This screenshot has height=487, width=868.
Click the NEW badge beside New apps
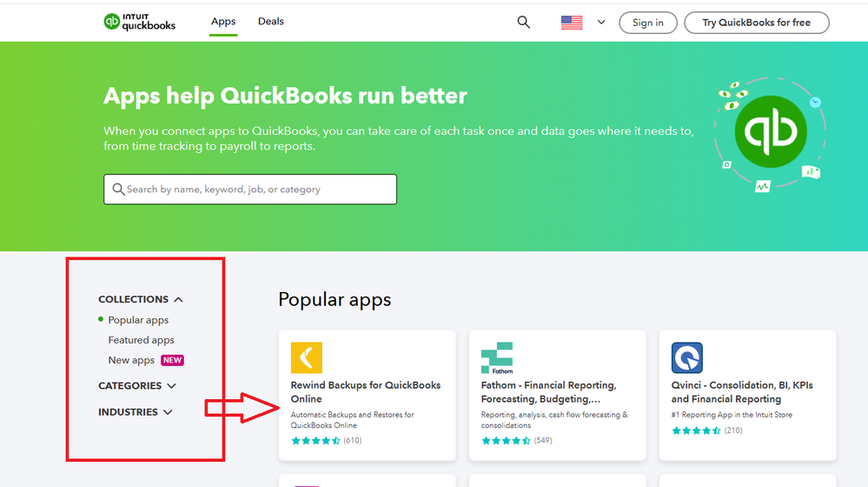click(x=172, y=360)
